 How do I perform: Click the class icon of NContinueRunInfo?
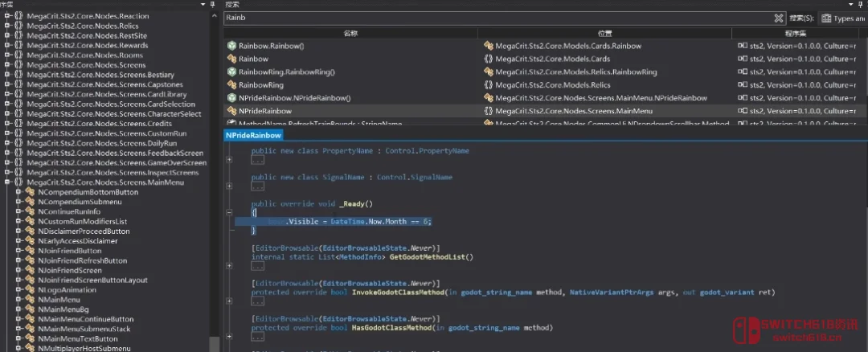click(x=30, y=211)
